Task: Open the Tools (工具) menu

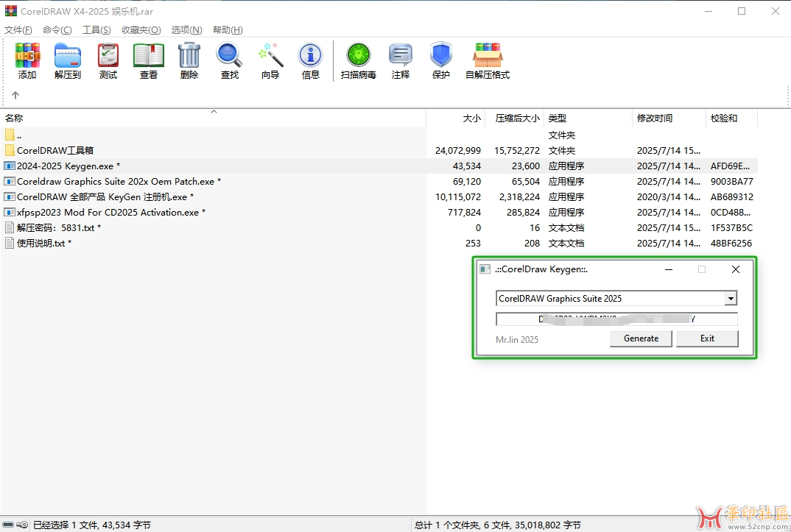Action: click(x=97, y=30)
